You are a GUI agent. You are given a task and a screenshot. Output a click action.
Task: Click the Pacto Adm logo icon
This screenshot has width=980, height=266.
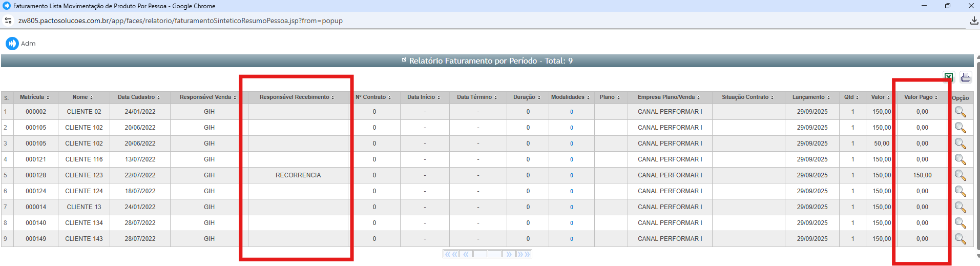click(12, 44)
